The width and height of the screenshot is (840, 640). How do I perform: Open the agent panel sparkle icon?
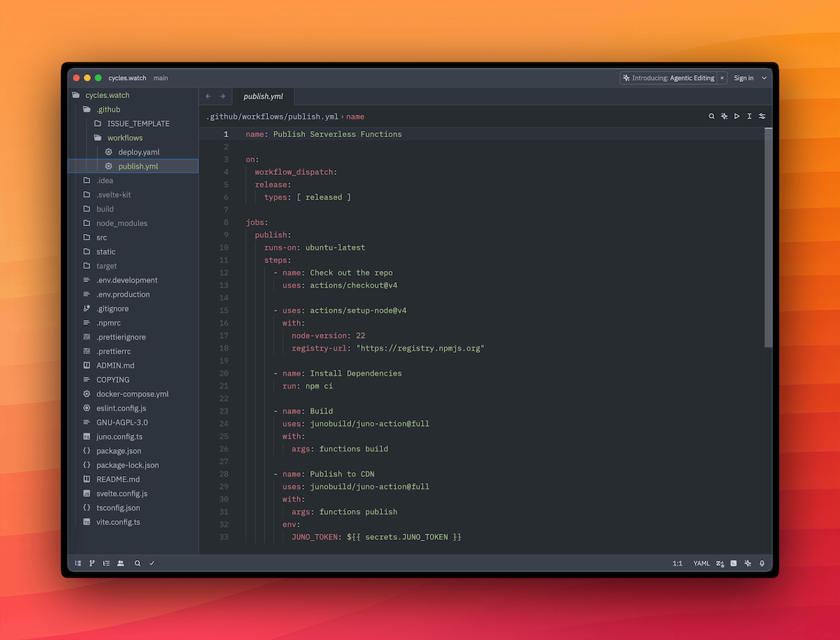point(748,563)
